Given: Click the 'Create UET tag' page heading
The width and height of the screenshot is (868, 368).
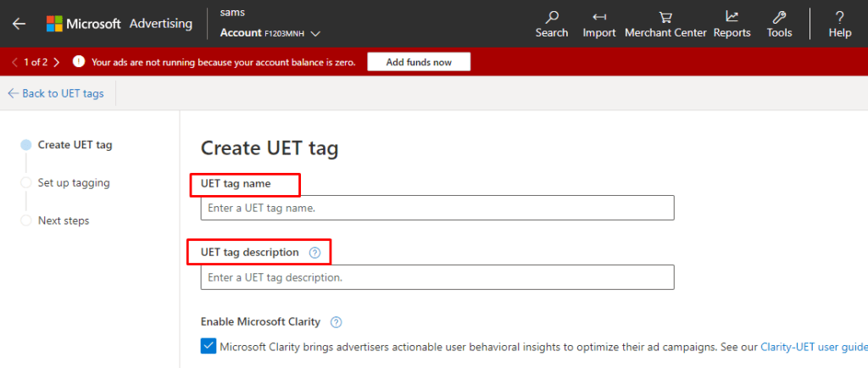Looking at the screenshot, I should [x=269, y=149].
